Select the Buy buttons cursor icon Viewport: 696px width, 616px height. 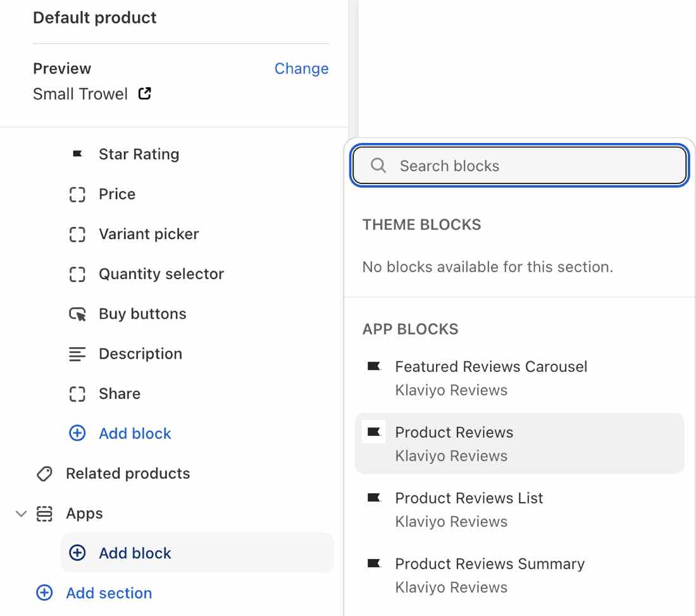tap(77, 313)
